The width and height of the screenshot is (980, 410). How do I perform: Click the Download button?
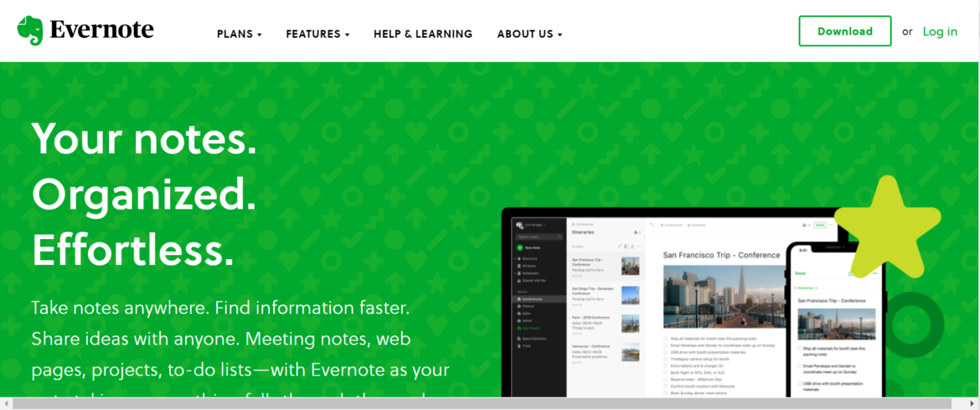(x=845, y=31)
